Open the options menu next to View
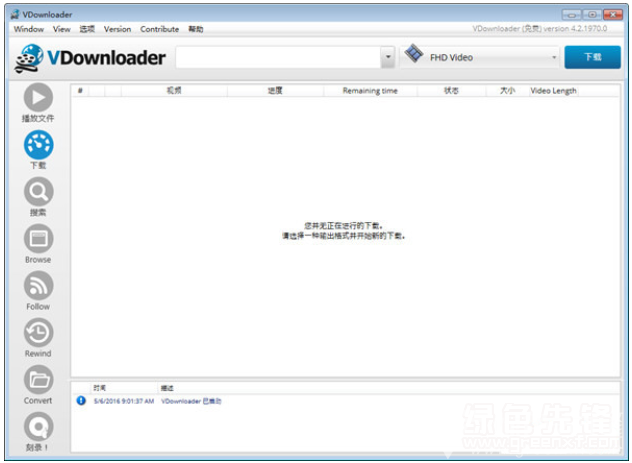The image size is (632, 463). [87, 29]
